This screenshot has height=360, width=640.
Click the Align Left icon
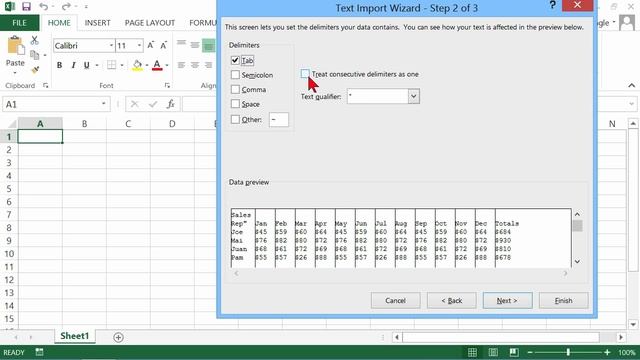pos(182,65)
